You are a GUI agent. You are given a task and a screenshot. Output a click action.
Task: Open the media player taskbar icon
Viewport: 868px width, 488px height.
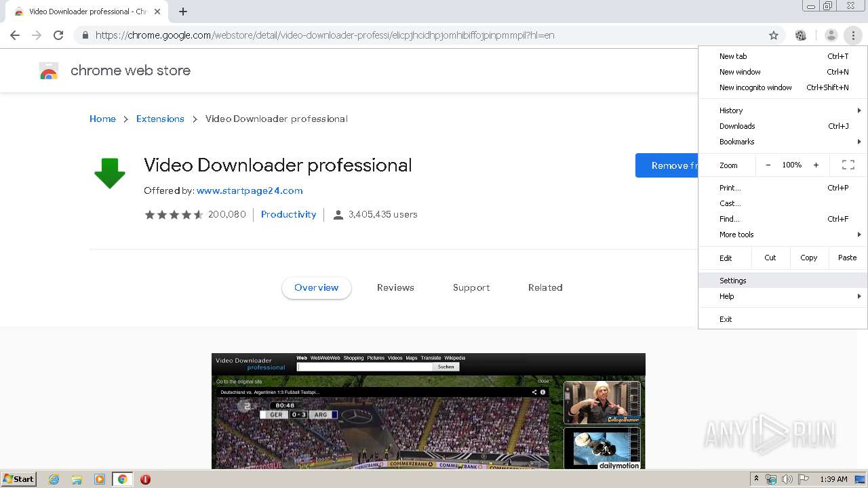100,479
